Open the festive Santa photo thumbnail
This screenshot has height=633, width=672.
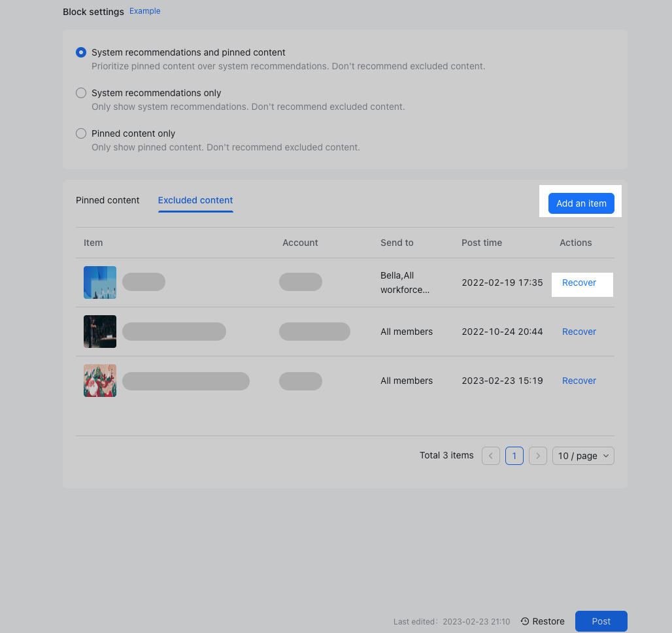point(99,381)
